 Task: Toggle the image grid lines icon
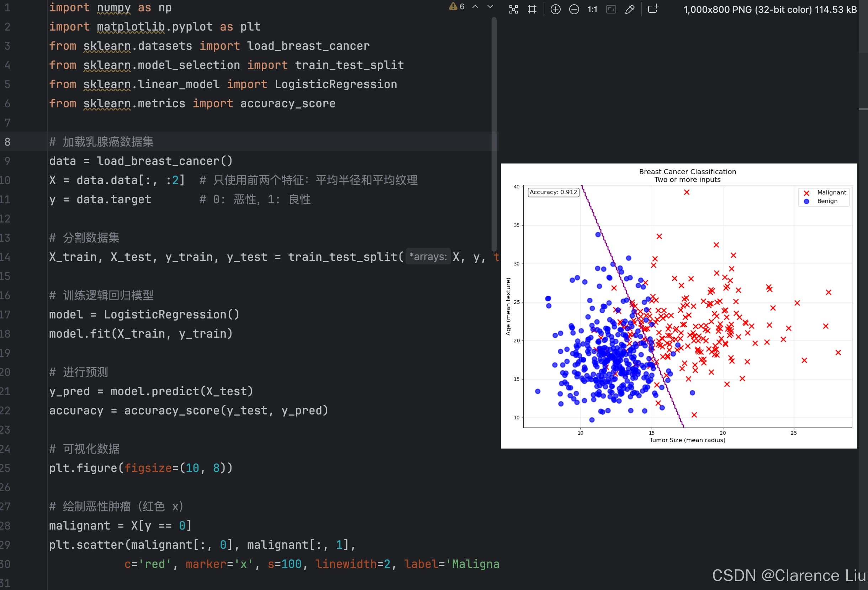coord(532,9)
